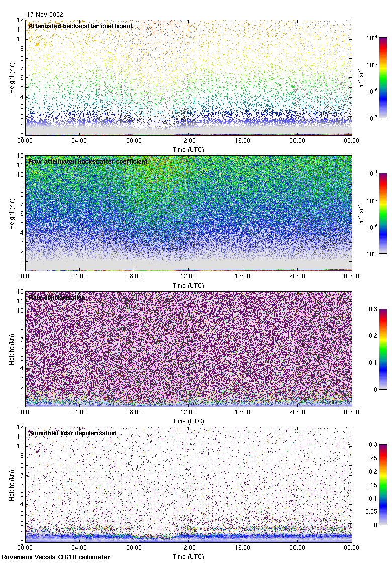Click "Height (km)" label of raw depolarisation plot
Image resolution: width=392 pixels, height=563 pixels.
click(12, 349)
